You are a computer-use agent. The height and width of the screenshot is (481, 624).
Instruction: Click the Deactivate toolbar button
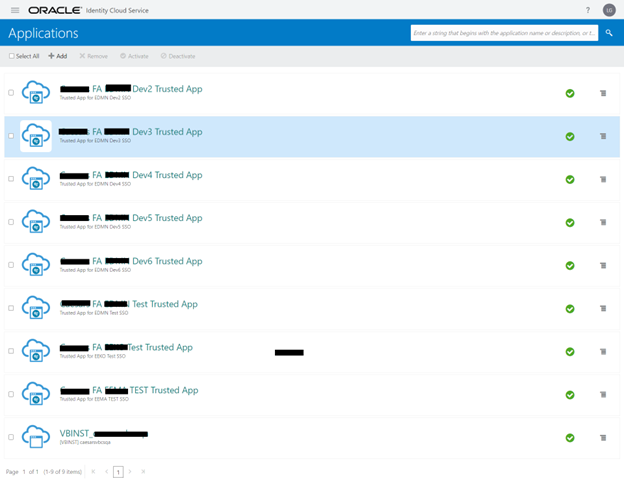pyautogui.click(x=178, y=56)
